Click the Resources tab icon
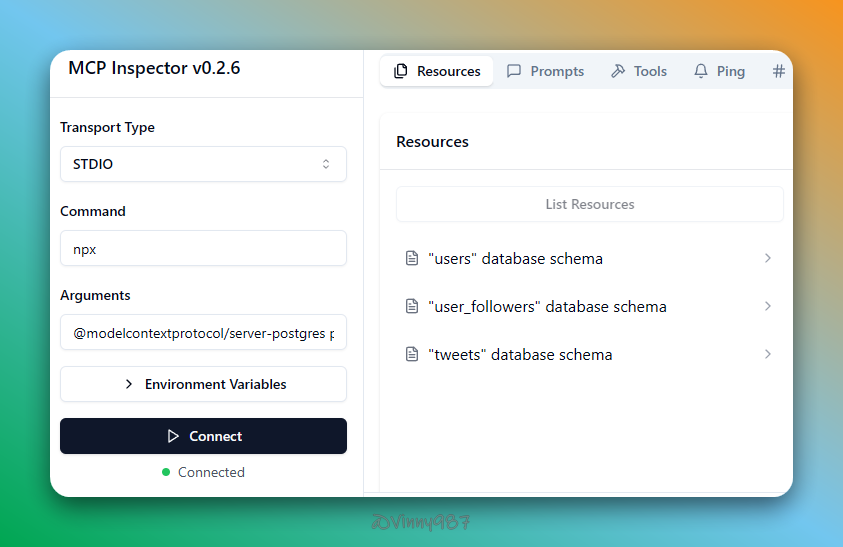This screenshot has width=843, height=547. (x=401, y=71)
